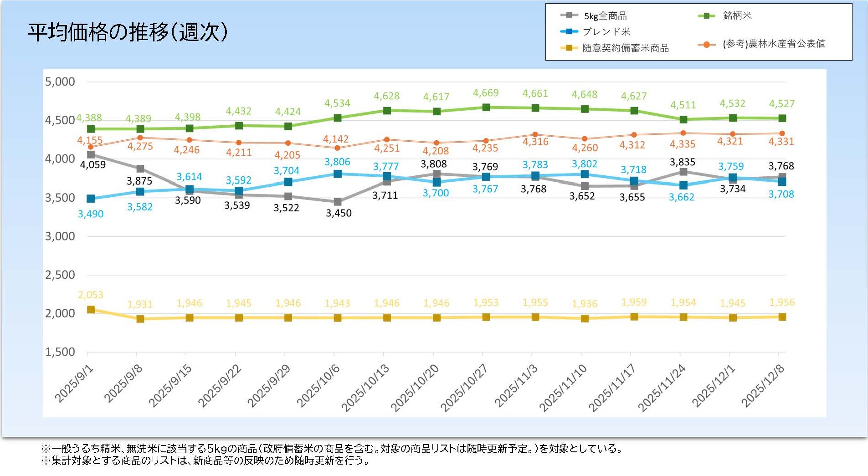Click the 2025/12/8 date axis label

coord(763,385)
